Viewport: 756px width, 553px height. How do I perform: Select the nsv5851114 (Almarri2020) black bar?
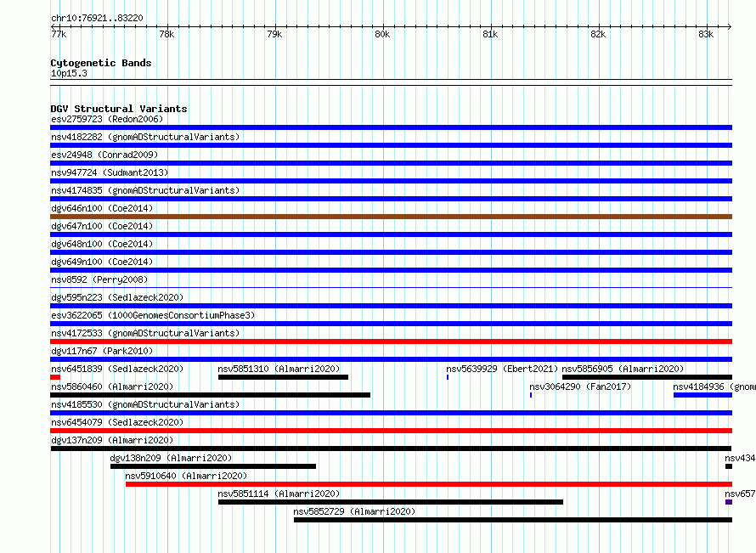(x=391, y=502)
